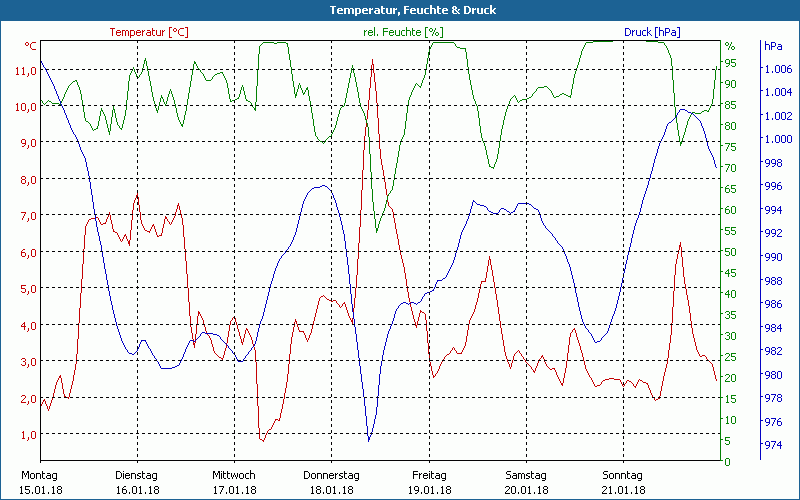Viewport: 800px width, 500px height.
Task: Click the blue 'hPa' pressure axis unit label
Action: point(773,46)
